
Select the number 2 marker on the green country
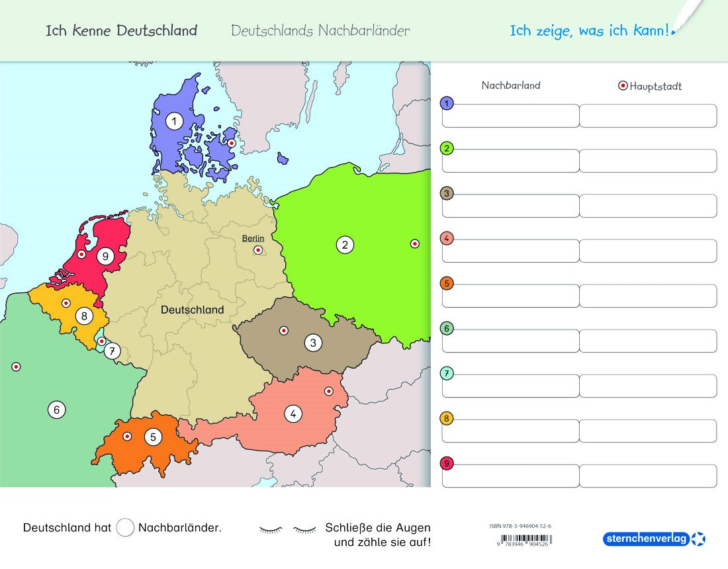click(x=344, y=245)
